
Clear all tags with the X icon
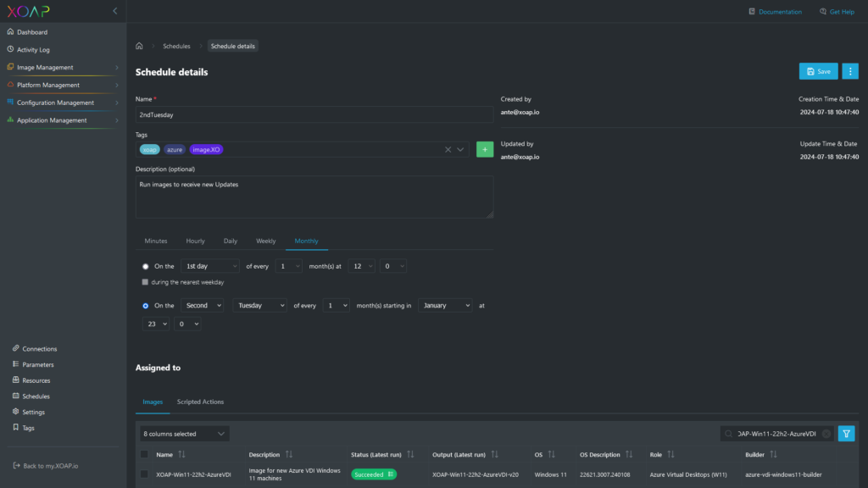point(448,150)
